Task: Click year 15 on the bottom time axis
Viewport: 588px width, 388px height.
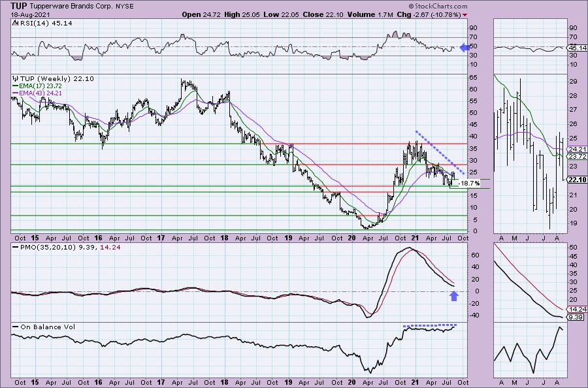Action: 35,382
